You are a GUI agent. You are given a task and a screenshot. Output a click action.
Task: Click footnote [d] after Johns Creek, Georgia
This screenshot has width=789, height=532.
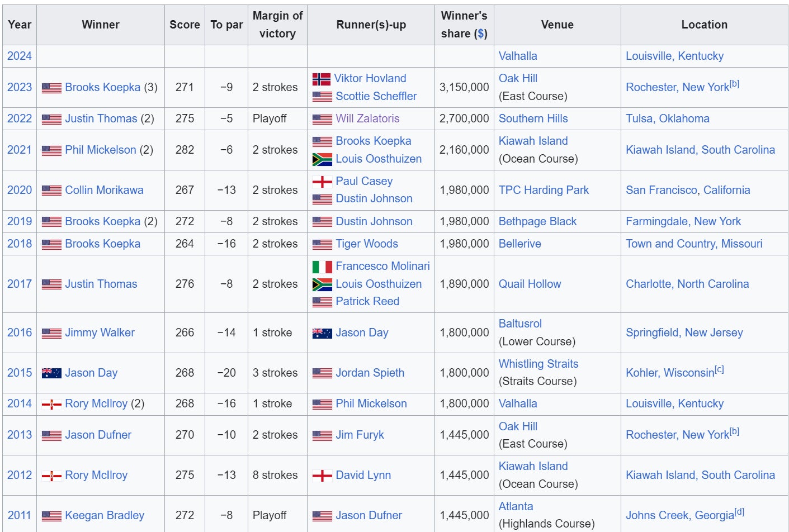point(739,512)
